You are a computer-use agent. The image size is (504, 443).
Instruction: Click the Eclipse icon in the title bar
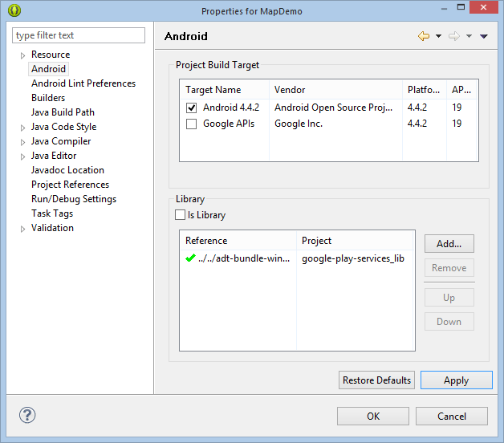tap(13, 11)
